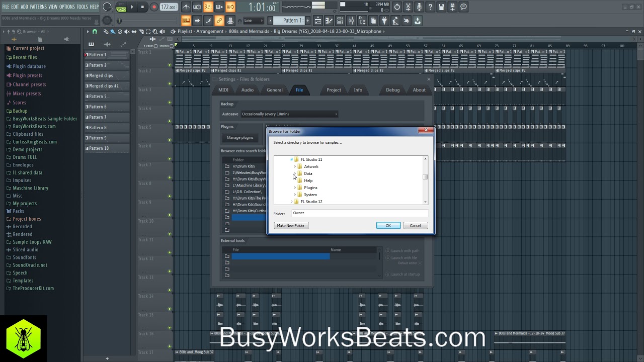The image size is (644, 362).
Task: Open BusyWorksBeats Sample Folder in browser
Action: [x=45, y=119]
